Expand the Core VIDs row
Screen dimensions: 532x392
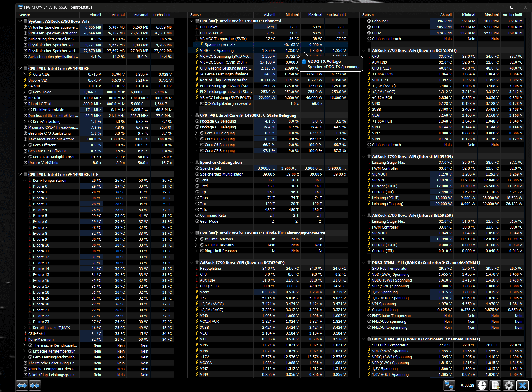pyautogui.click(x=25, y=74)
